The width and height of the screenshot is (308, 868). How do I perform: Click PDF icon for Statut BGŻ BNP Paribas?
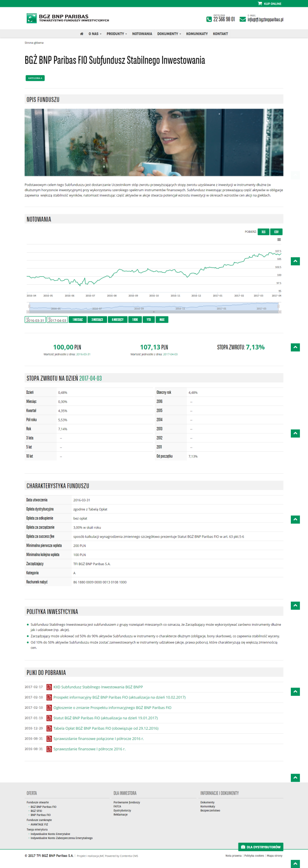click(x=49, y=718)
